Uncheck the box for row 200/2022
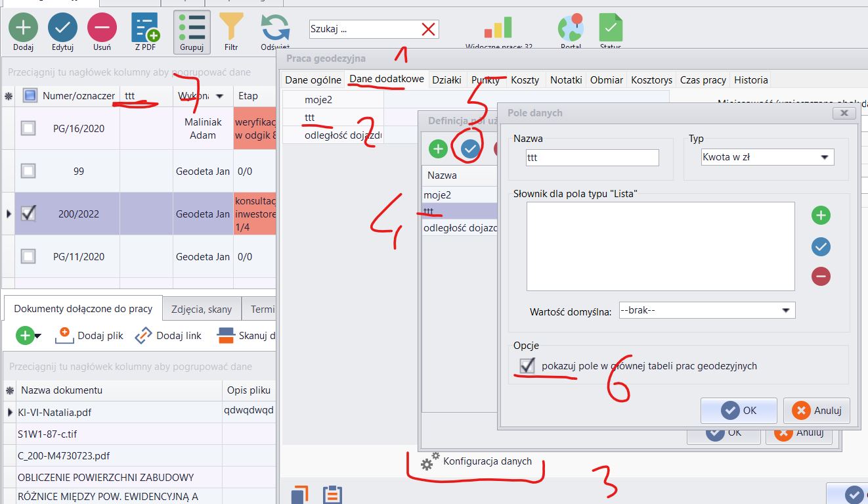868x504 pixels. point(28,214)
